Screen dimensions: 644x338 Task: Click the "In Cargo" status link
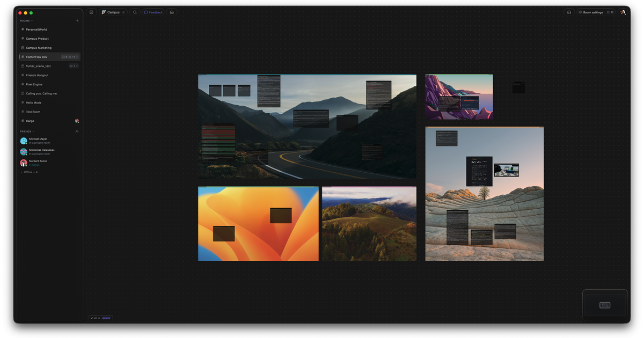coord(34,165)
